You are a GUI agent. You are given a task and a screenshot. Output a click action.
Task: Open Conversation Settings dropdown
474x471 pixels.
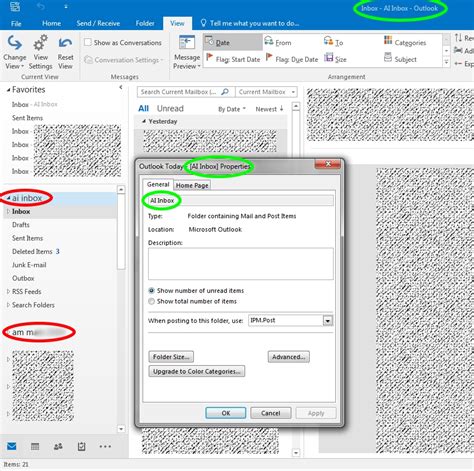[x=124, y=60]
